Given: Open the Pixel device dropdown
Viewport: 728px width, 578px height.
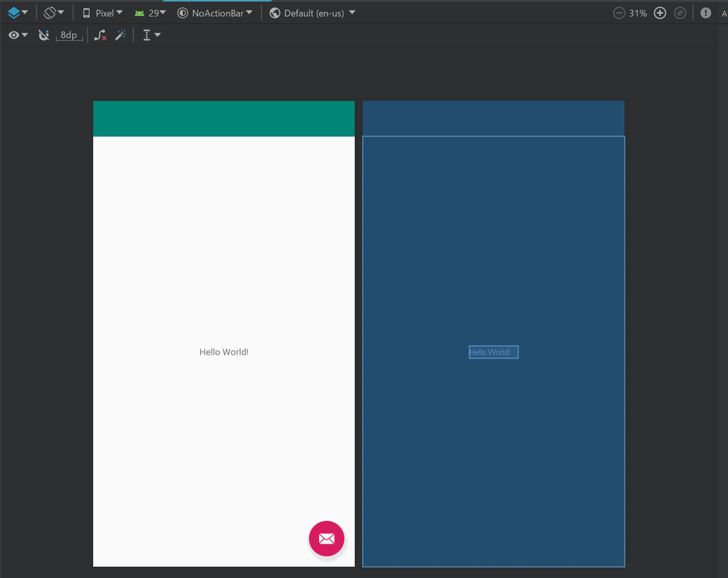Looking at the screenshot, I should 102,12.
